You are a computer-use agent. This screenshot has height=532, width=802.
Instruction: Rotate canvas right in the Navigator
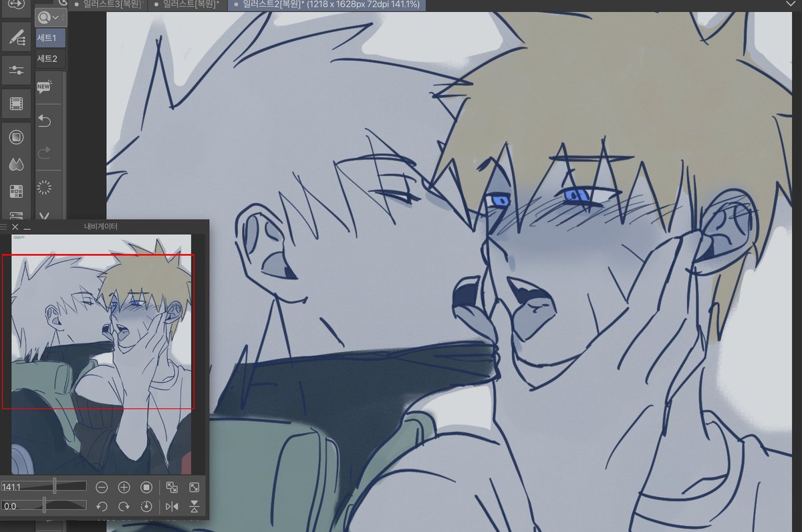(124, 506)
